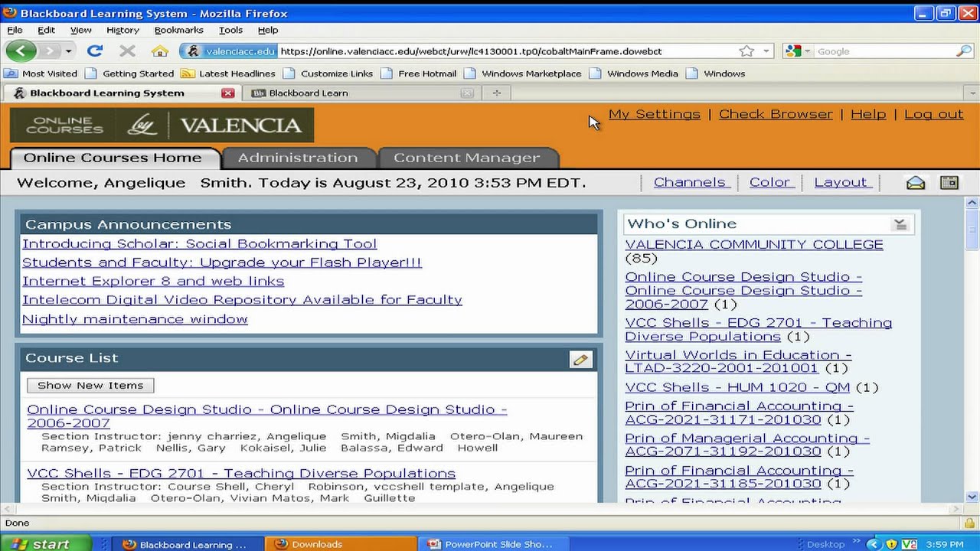Click the Firefox back arrow button

(x=21, y=51)
